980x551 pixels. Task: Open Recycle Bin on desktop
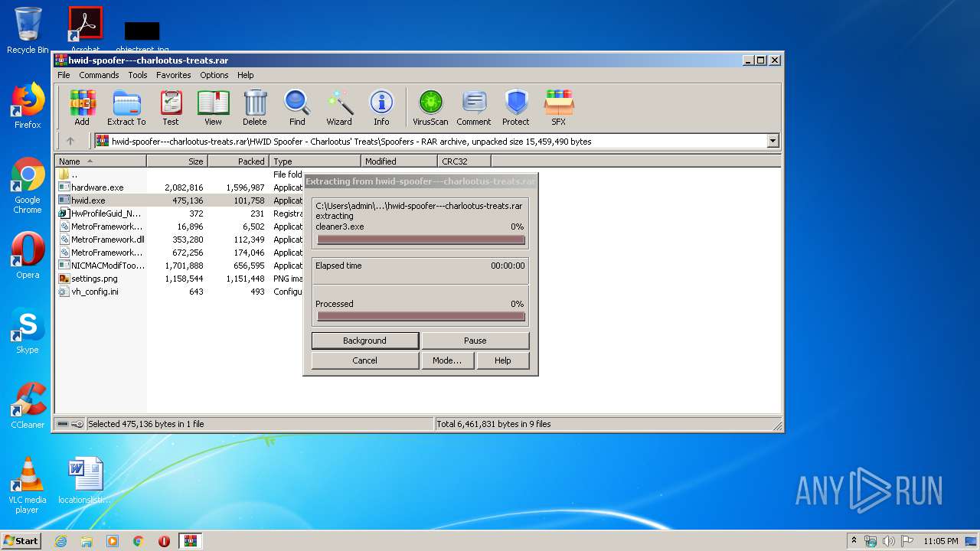(28, 31)
